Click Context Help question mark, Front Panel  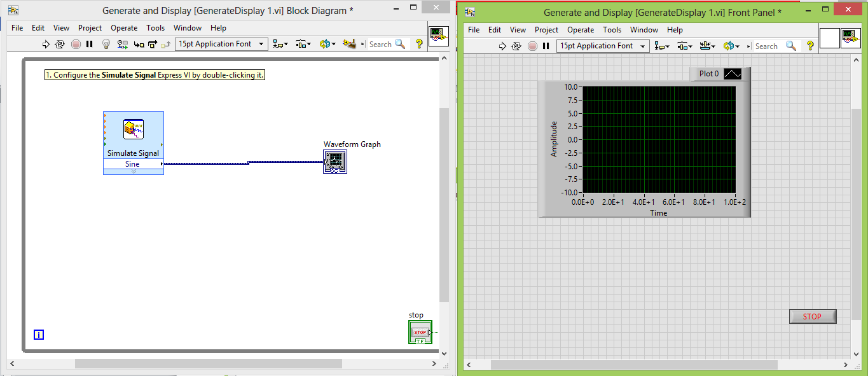pos(810,46)
